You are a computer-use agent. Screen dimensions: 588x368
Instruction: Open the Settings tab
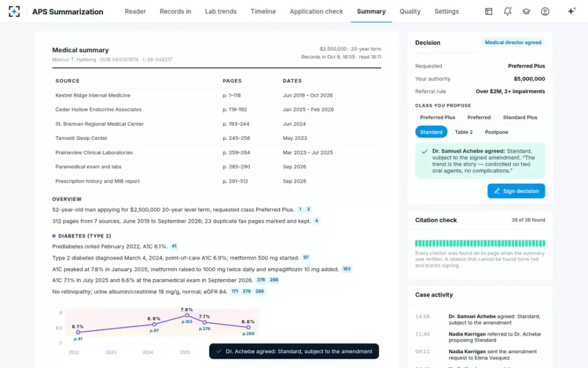447,11
